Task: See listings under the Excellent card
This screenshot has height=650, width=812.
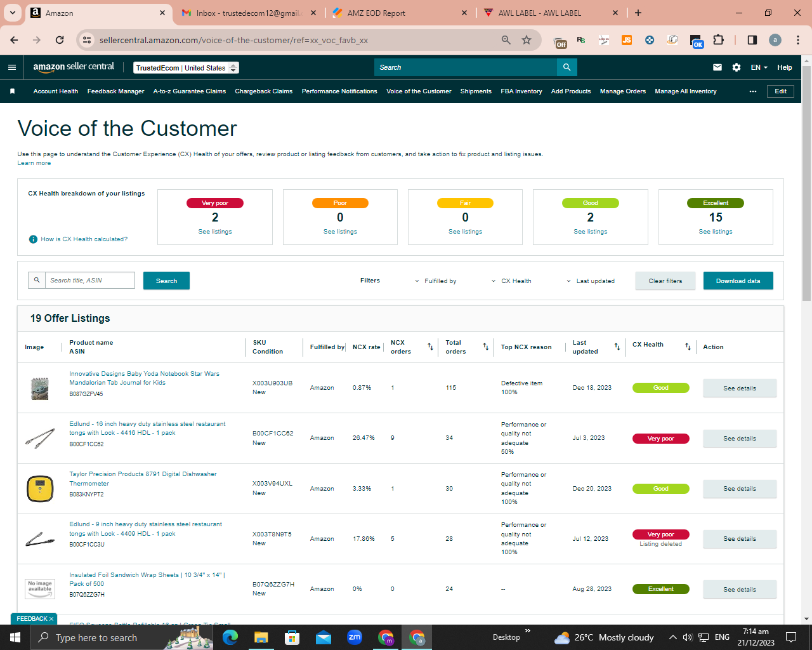Action: click(716, 232)
